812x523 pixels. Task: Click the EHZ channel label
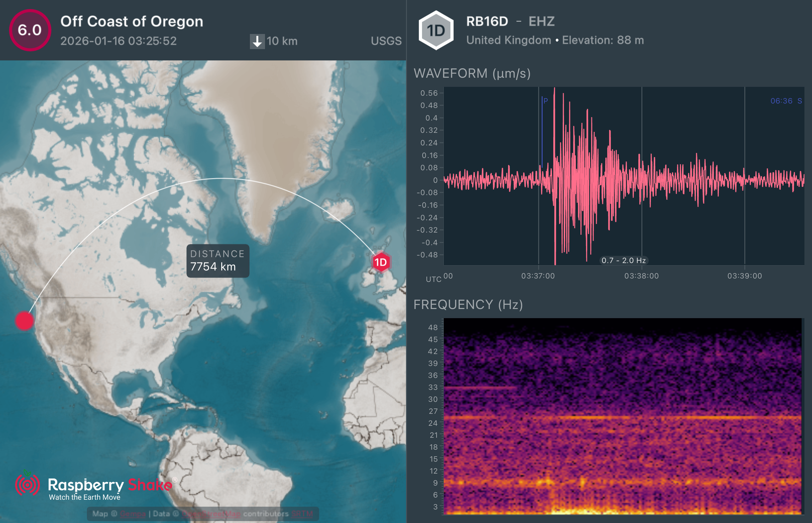[541, 21]
